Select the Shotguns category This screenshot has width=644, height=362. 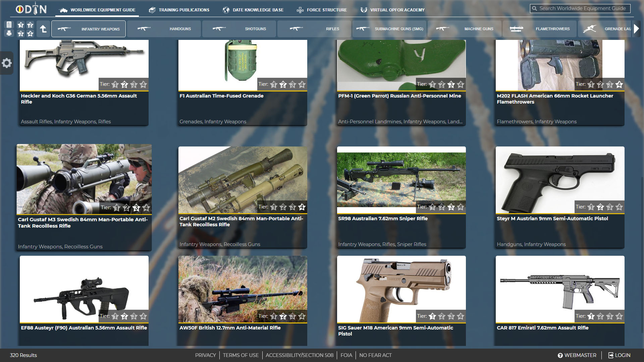(x=239, y=29)
